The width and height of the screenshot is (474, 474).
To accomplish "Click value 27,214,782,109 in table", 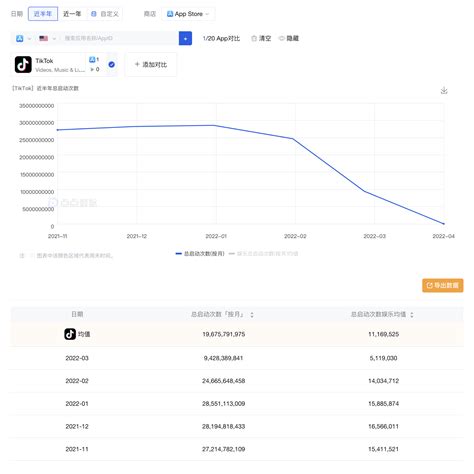I will pos(224,449).
